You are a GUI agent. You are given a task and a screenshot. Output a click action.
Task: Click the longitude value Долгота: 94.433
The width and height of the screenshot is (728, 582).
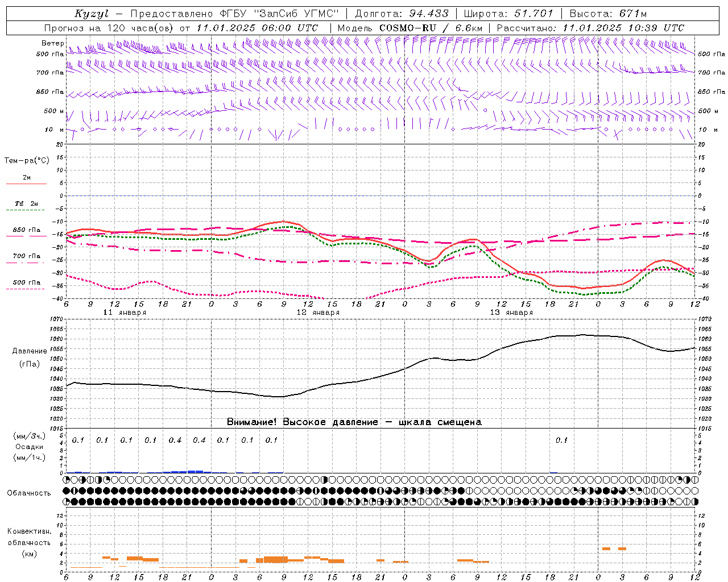coord(402,14)
